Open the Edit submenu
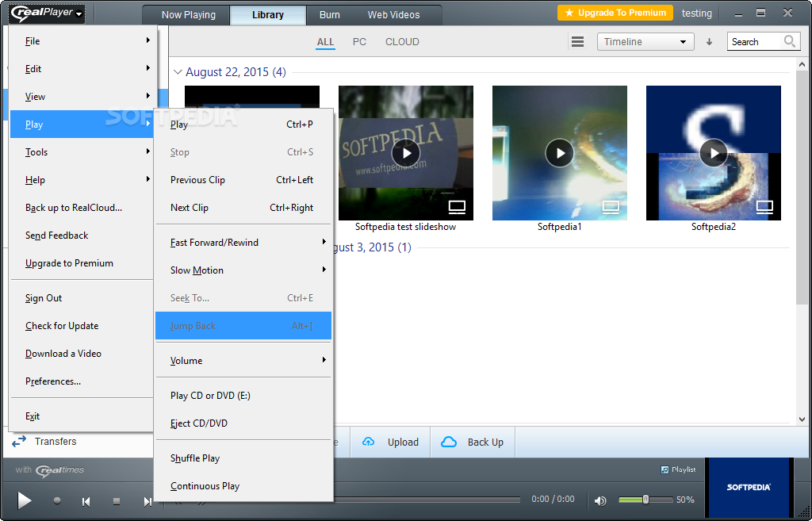This screenshot has height=521, width=812. [x=82, y=69]
